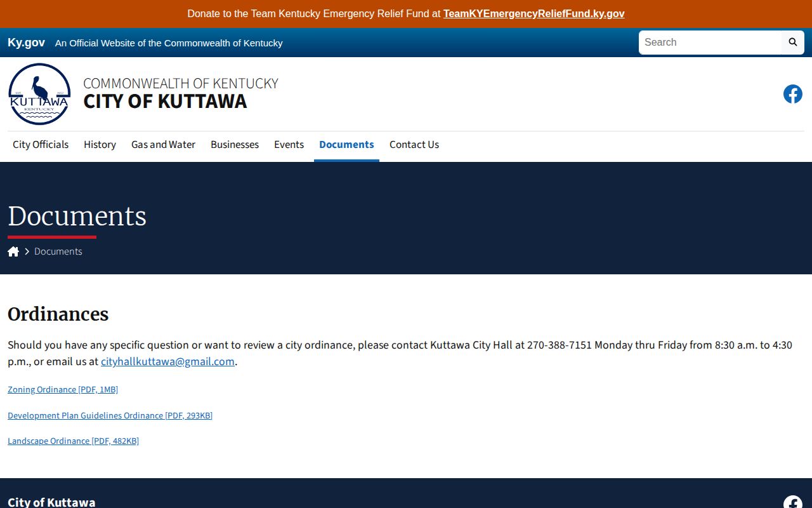Click the Ky.gov link
Screen dimensions: 812x508
(x=26, y=43)
